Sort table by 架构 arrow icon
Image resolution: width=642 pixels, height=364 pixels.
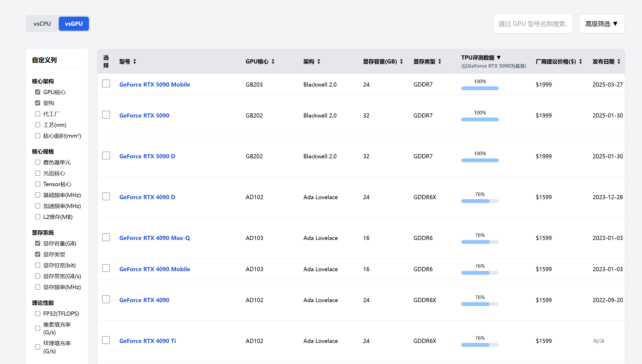(319, 62)
